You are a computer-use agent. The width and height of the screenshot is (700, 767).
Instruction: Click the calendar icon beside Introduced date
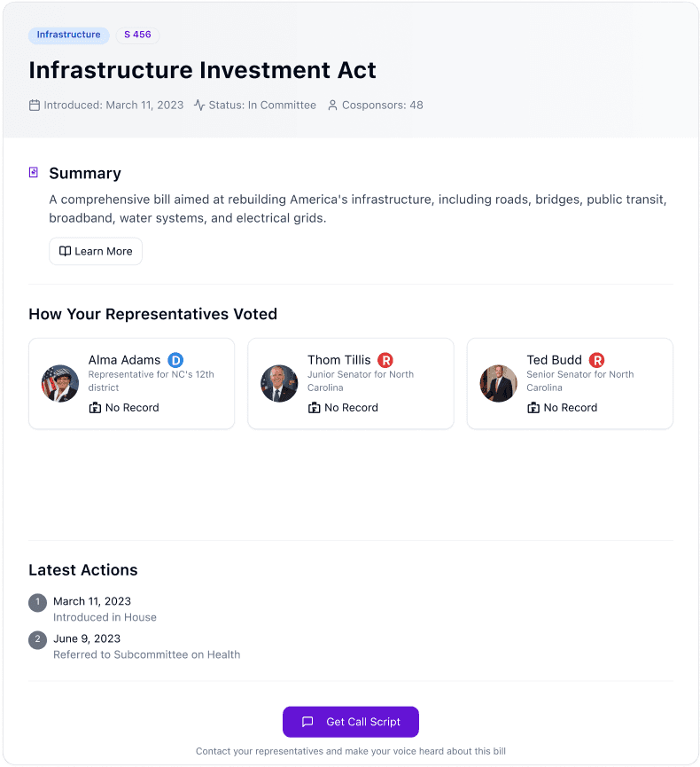pos(35,106)
